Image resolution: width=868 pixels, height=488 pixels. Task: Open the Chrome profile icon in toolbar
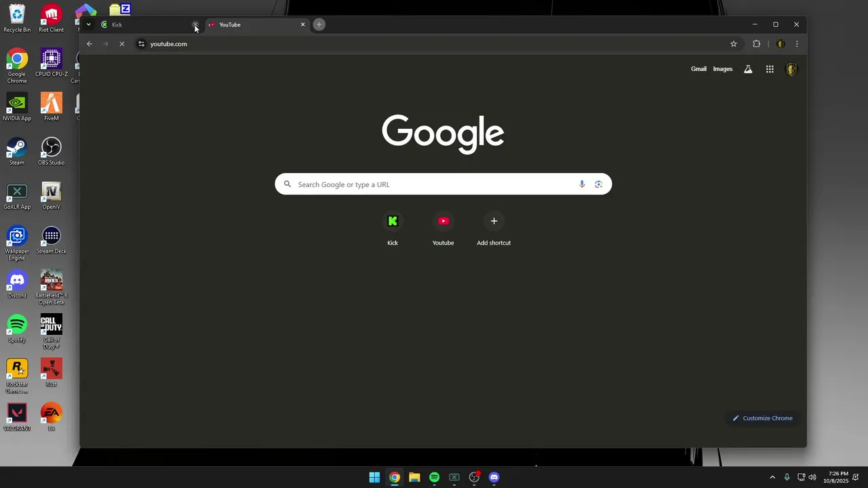pos(780,44)
